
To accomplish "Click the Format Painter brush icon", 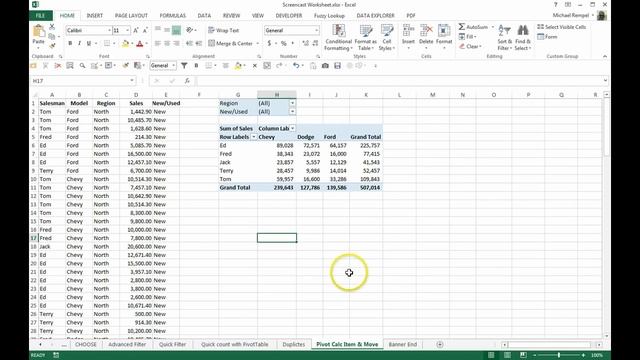I will pos(52,46).
